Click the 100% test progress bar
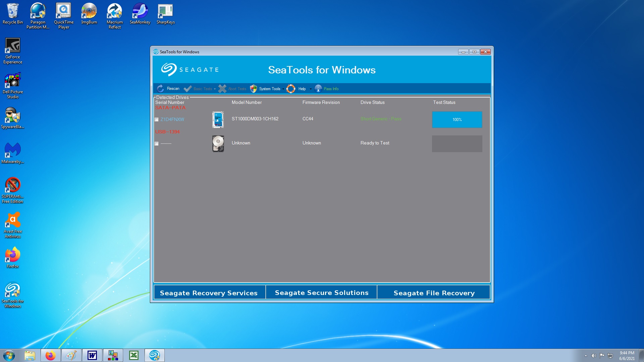The image size is (644, 362). tap(457, 120)
